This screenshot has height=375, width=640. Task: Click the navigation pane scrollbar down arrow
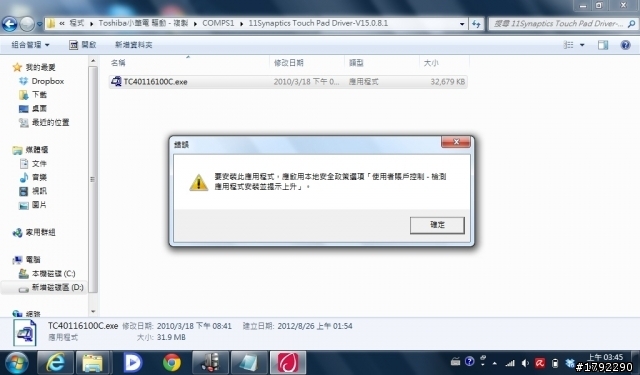[x=93, y=312]
